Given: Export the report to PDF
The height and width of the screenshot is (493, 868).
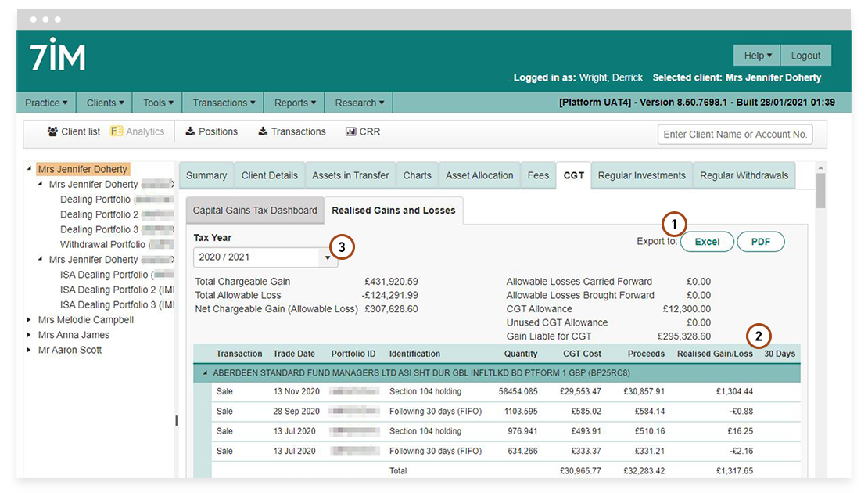Looking at the screenshot, I should point(761,242).
